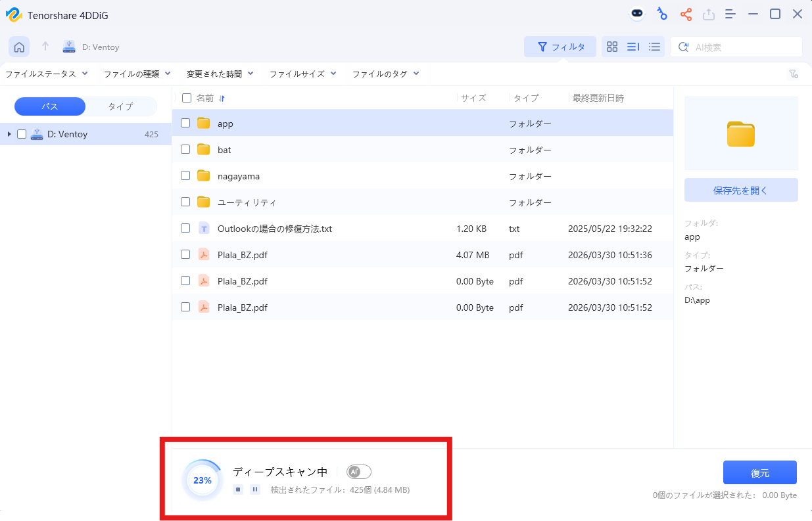Image resolution: width=812 pixels, height=521 pixels.
Task: Click the 4.07 MB size cell
Action: pos(473,255)
